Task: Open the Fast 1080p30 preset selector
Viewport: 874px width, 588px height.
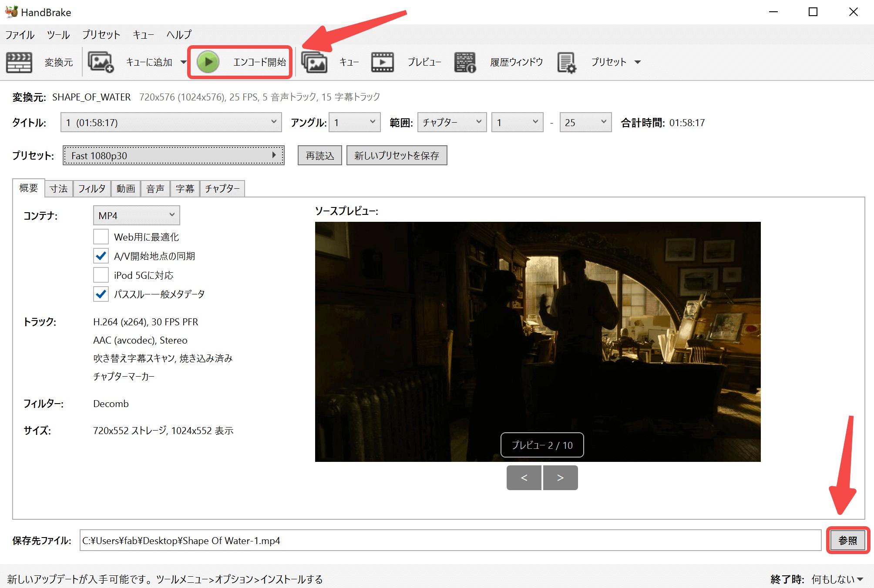Action: (174, 155)
